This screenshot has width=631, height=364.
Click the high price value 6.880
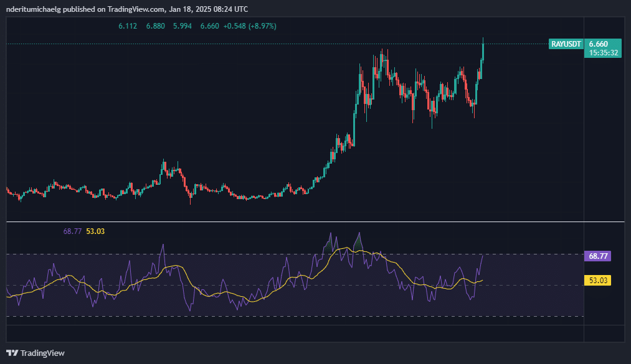[x=155, y=26]
